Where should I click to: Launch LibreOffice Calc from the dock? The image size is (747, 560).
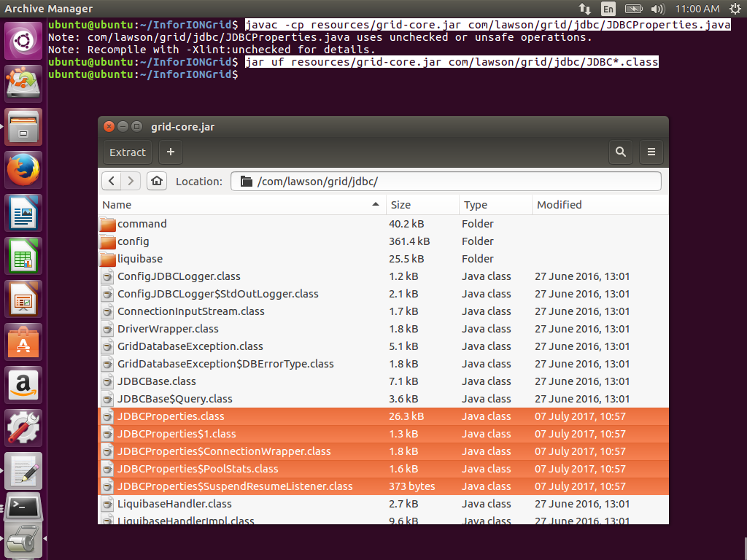[24, 257]
